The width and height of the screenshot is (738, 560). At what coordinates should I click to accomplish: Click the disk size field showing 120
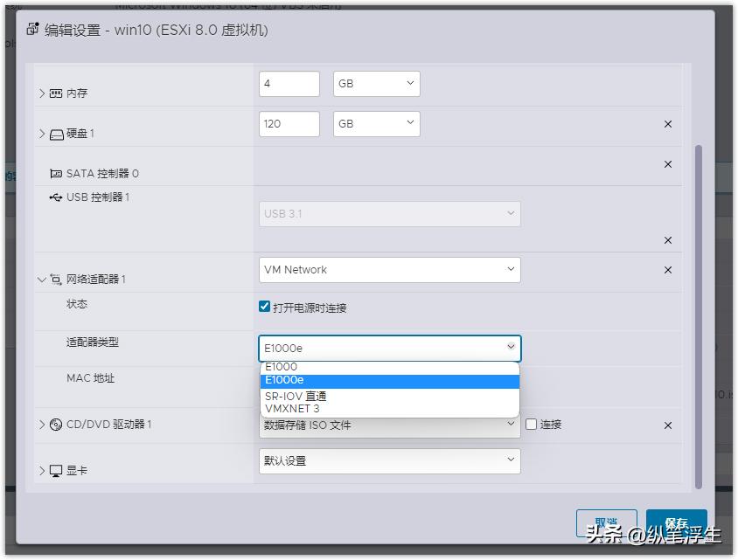289,124
